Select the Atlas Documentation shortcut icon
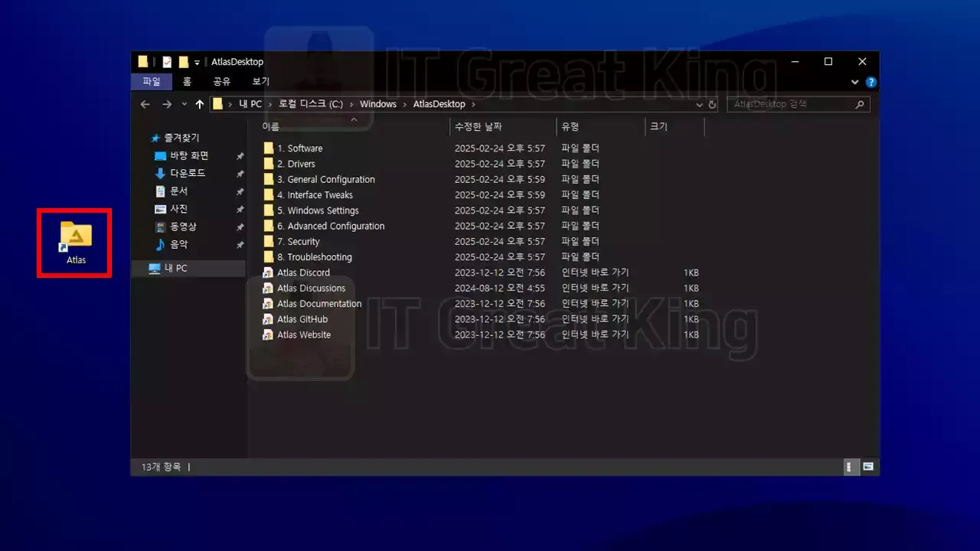The width and height of the screenshot is (980, 551). [268, 304]
